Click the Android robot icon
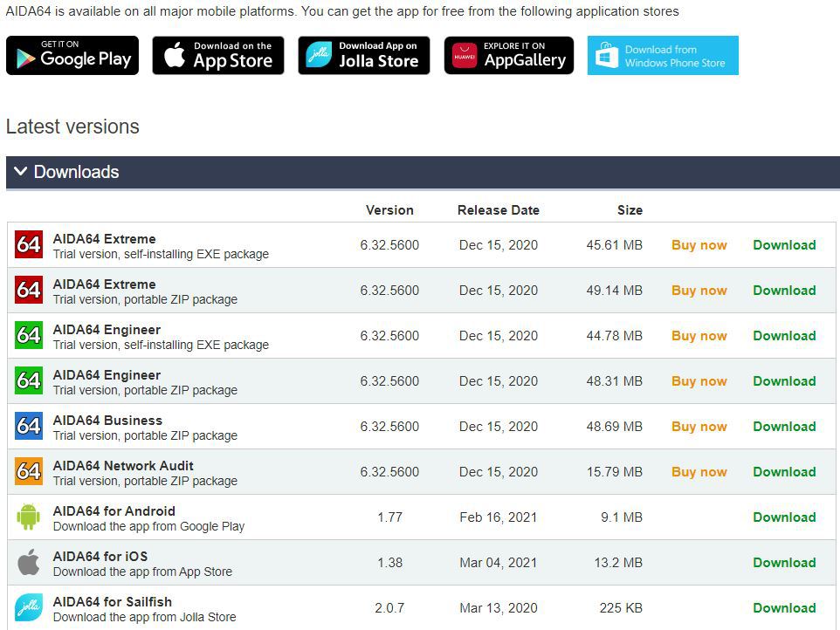 tap(29, 517)
